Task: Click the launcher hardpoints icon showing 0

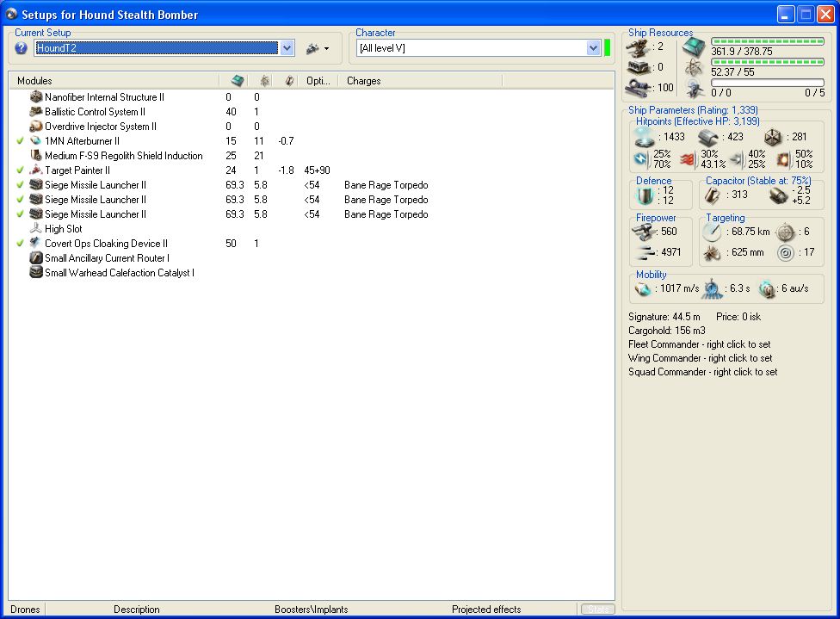Action: (639, 67)
